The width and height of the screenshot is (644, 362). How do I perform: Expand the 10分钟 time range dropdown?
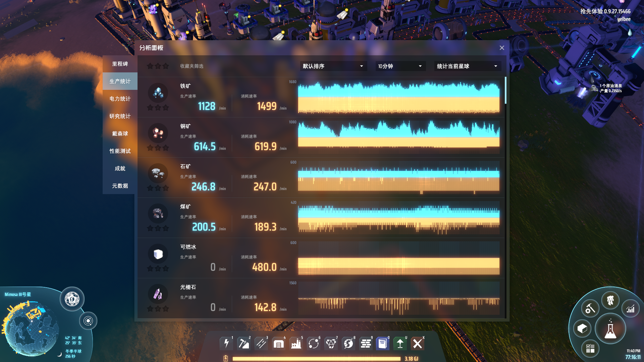tap(400, 66)
